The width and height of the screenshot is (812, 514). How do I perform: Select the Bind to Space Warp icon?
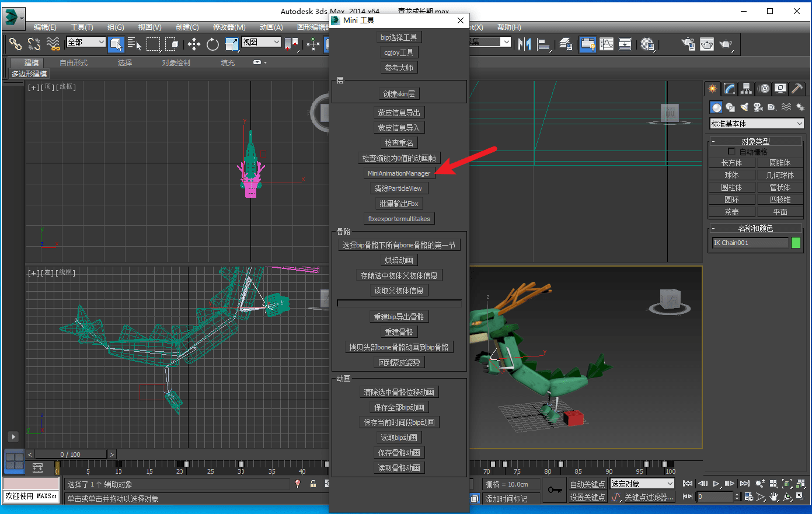coord(53,44)
